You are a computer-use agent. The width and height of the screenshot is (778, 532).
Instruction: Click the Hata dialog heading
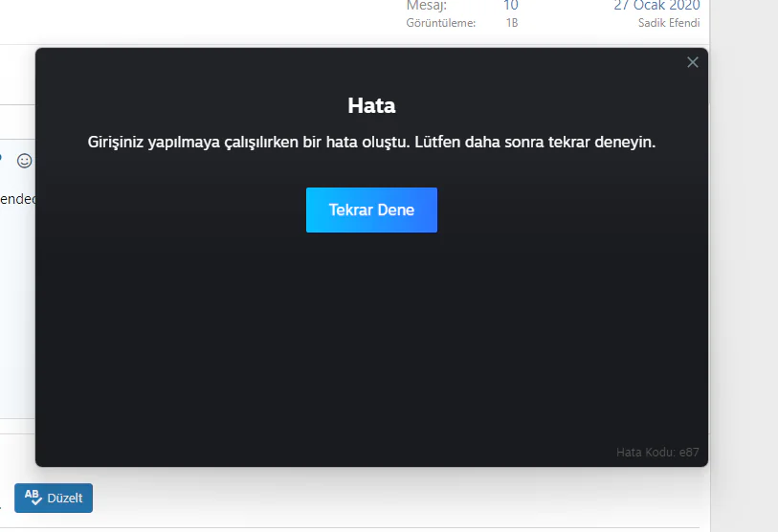tap(371, 105)
